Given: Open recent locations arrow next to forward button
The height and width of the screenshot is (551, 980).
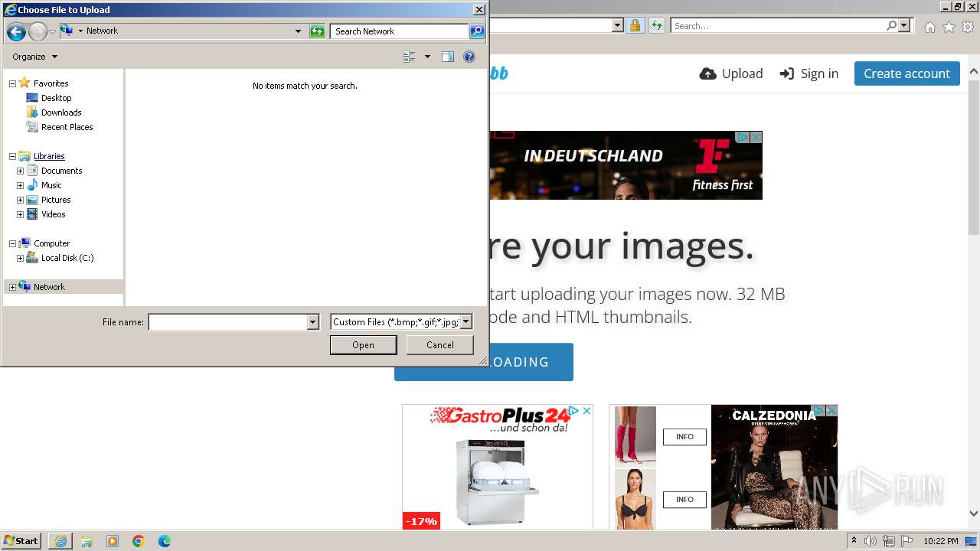Looking at the screenshot, I should pyautogui.click(x=52, y=31).
